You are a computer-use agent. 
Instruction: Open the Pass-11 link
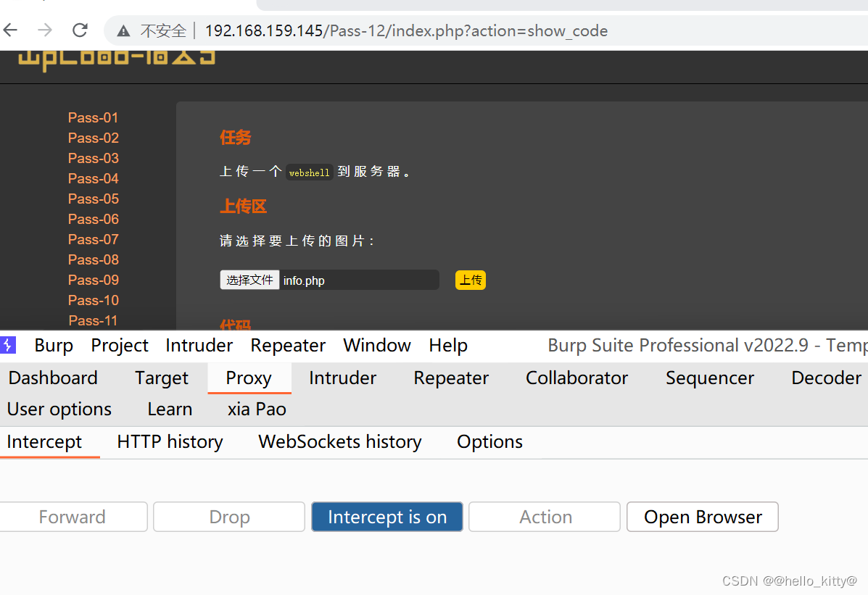point(93,320)
